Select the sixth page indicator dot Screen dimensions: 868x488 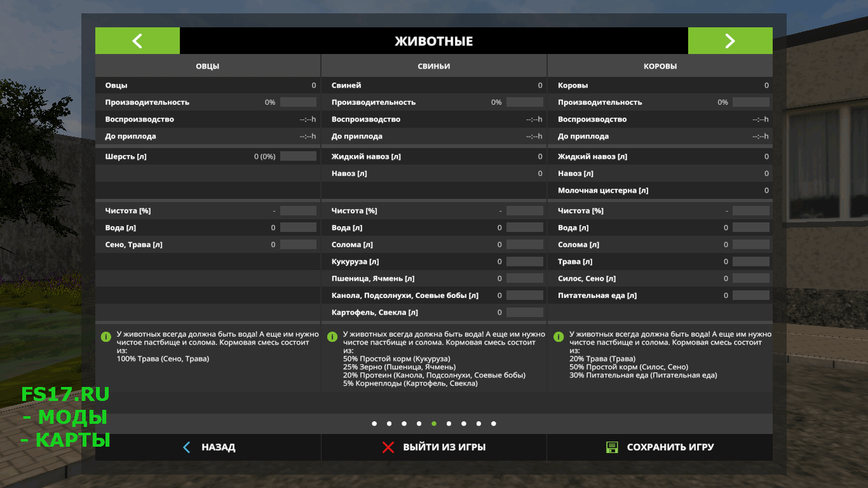449,423
